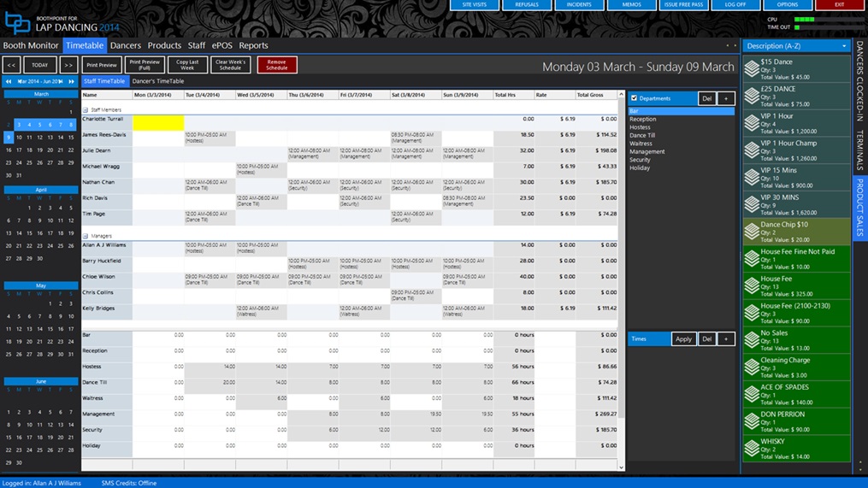Switch to the Booth Monitor tab
Image resolution: width=868 pixels, height=488 pixels.
[31, 45]
